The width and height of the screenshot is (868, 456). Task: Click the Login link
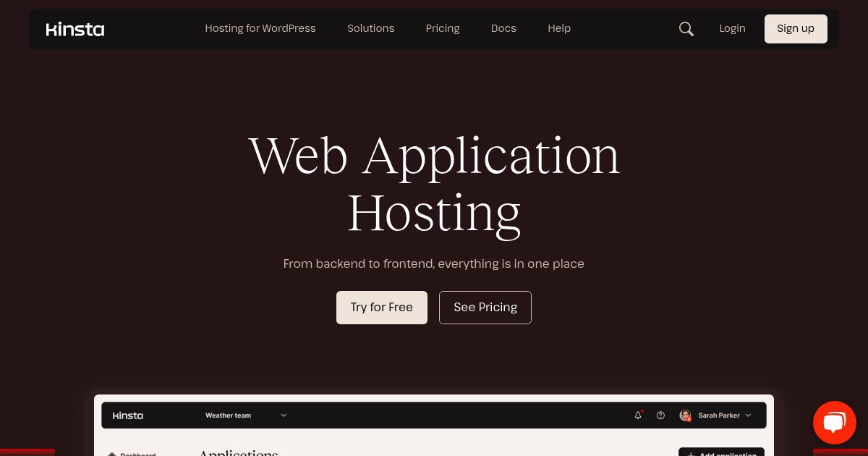[x=732, y=28]
